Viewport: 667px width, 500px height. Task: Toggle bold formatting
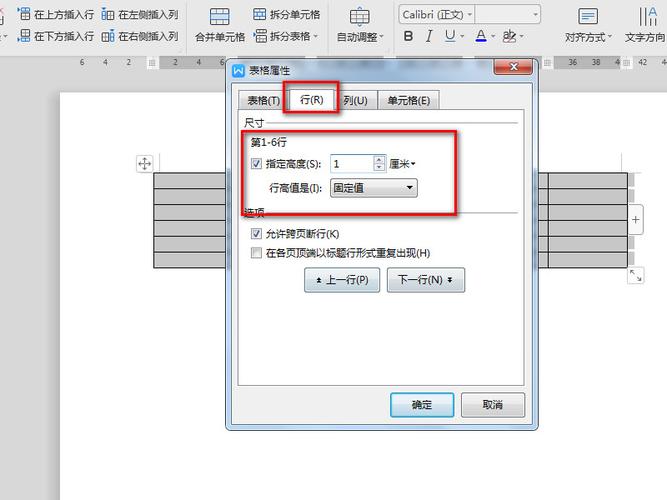point(408,36)
